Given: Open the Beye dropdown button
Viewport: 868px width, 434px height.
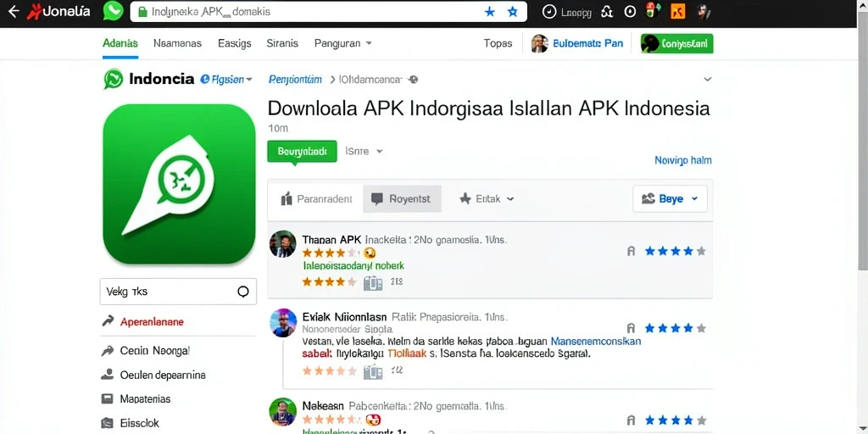Looking at the screenshot, I should [670, 198].
